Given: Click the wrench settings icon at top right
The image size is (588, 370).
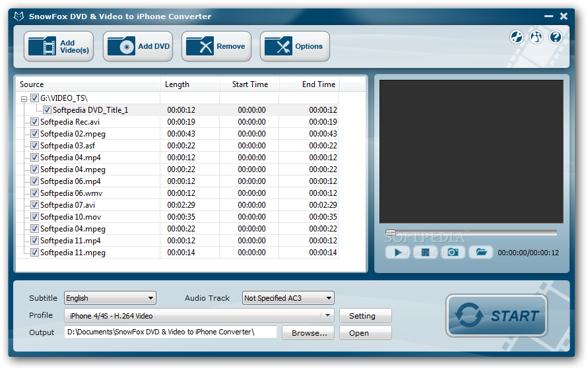Looking at the screenshot, I should 516,37.
